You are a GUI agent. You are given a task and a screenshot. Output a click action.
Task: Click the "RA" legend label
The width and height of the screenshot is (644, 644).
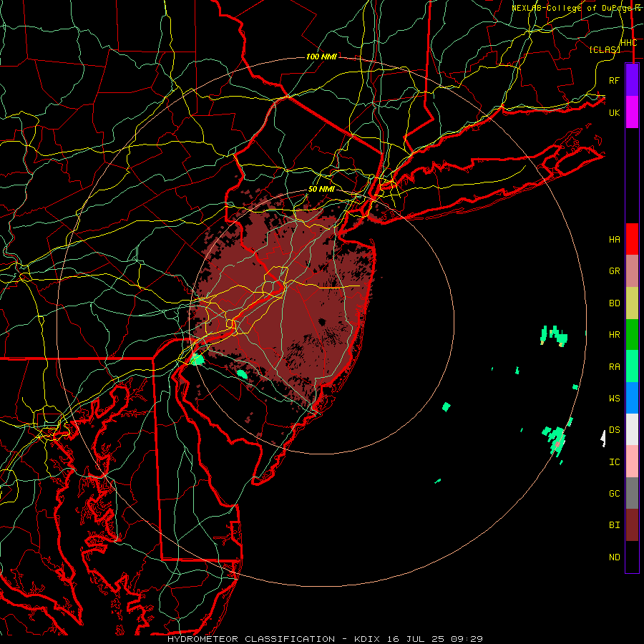614,367
